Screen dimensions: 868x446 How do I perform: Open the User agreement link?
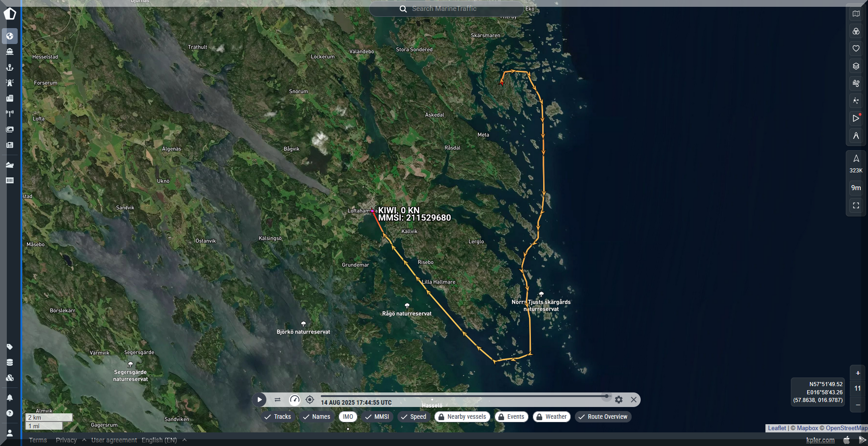coord(114,440)
